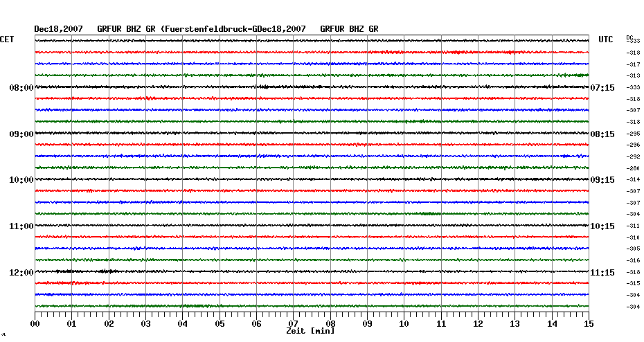The image size is (644, 342).
Task: Select minute tick label 10
Action: click(404, 324)
